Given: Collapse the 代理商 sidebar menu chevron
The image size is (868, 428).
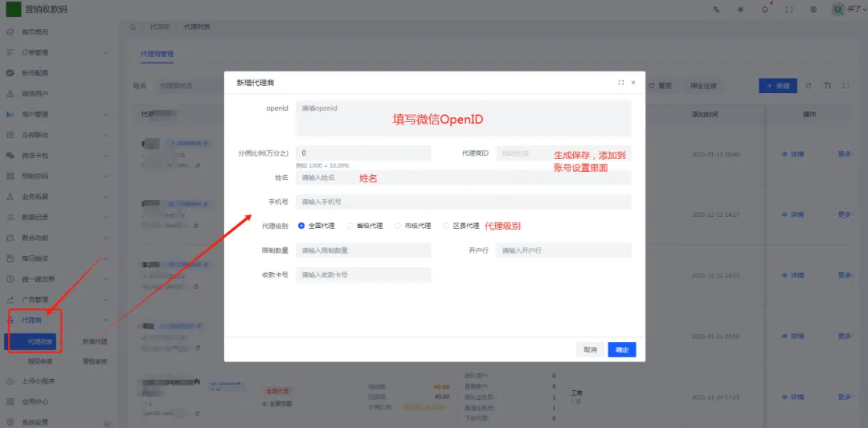Looking at the screenshot, I should [x=106, y=320].
